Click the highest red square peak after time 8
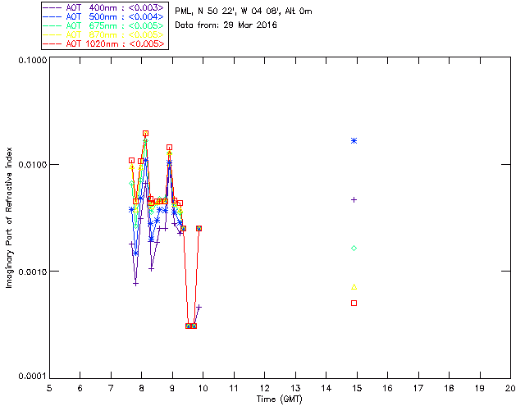The height and width of the screenshot is (420, 525). coord(145,134)
